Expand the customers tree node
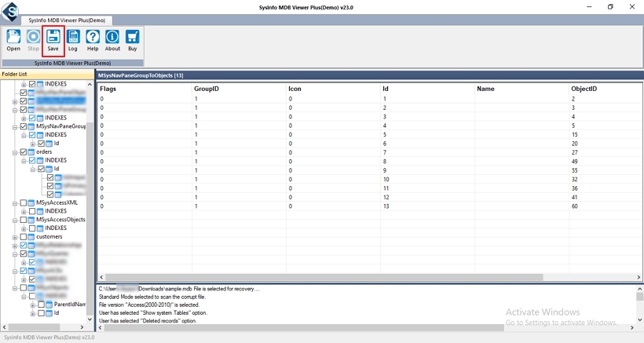This screenshot has height=343, width=644. [15, 237]
